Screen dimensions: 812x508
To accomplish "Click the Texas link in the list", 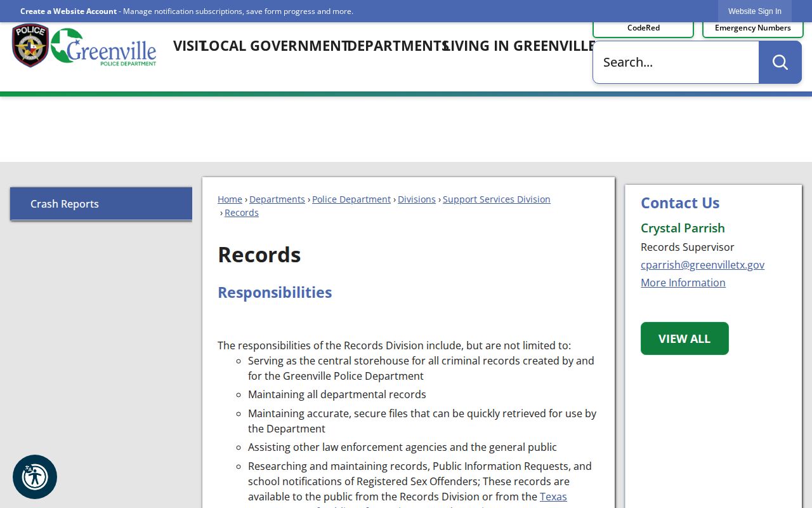I will (x=553, y=497).
